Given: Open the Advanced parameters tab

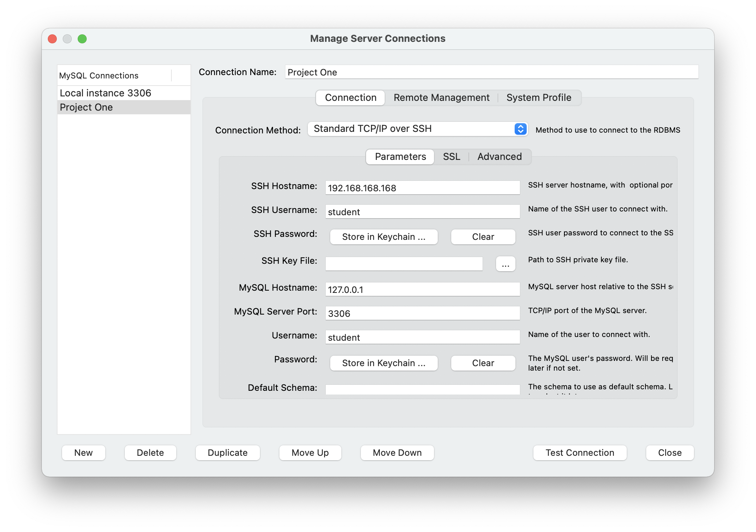Looking at the screenshot, I should click(499, 157).
